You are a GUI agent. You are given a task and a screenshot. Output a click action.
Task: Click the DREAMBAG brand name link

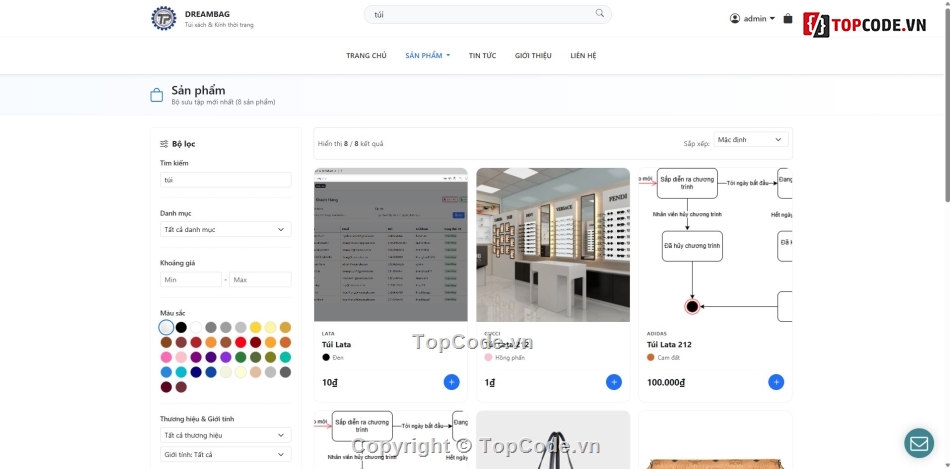207,14
